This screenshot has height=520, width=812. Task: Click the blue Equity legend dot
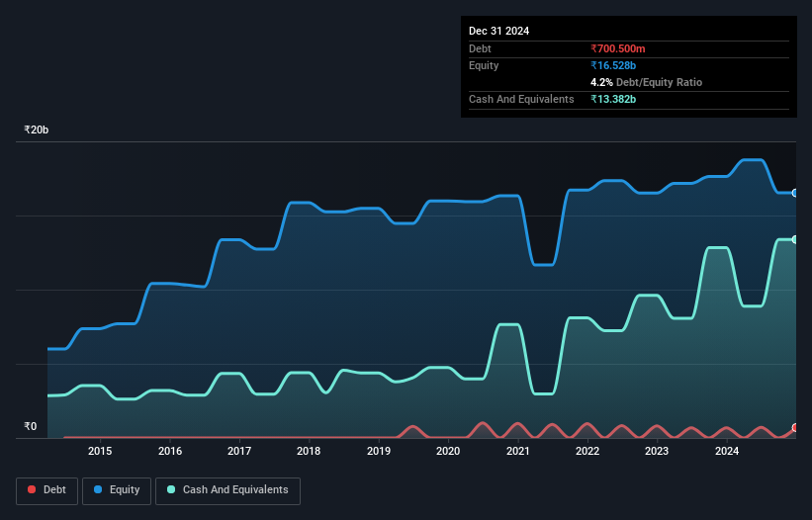(x=98, y=489)
